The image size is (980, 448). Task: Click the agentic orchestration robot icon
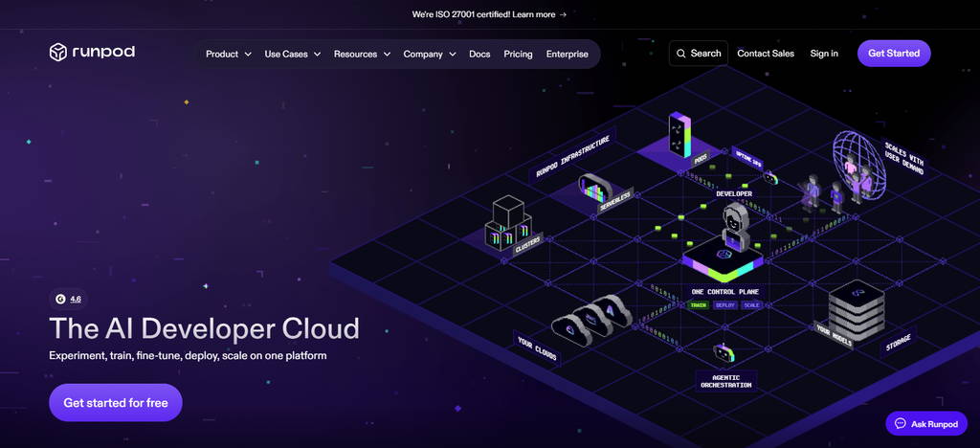tap(724, 353)
